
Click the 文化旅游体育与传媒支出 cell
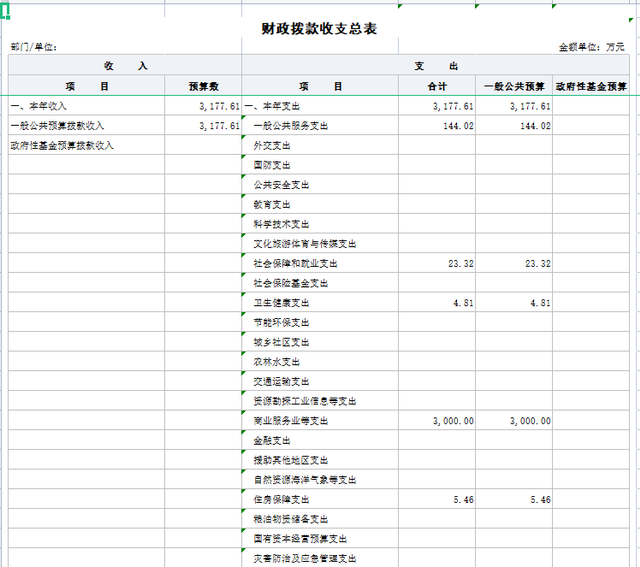(304, 244)
